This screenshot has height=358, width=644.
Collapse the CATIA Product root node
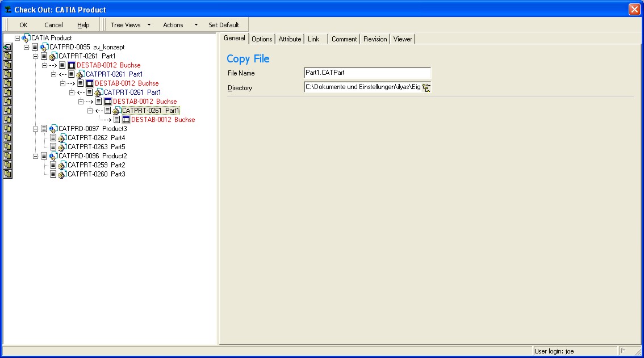point(17,38)
